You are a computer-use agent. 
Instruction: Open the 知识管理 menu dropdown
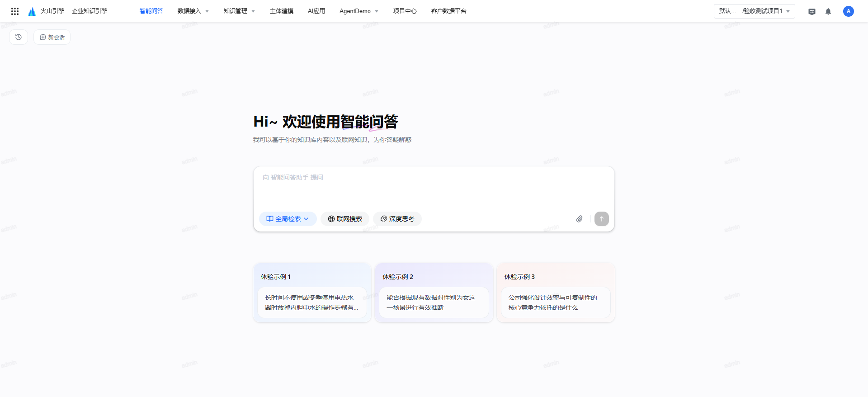click(x=239, y=11)
